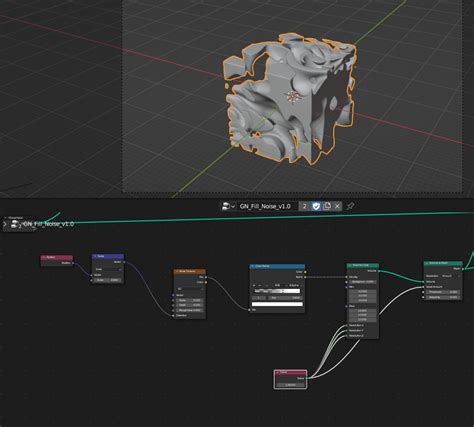
Task: Collapse the Volume to Mesh node arrow
Action: coord(427,263)
